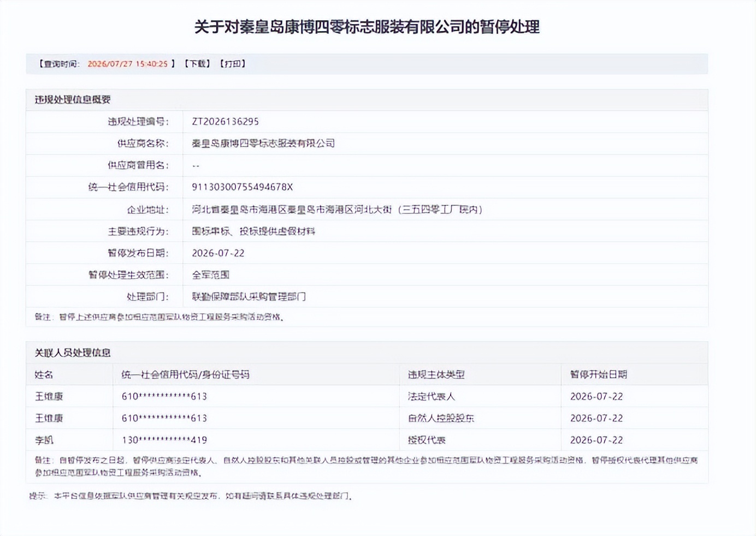756x536 pixels.
Task: Select 王维康 in the 自然人控股股东 row
Action: coord(49,418)
